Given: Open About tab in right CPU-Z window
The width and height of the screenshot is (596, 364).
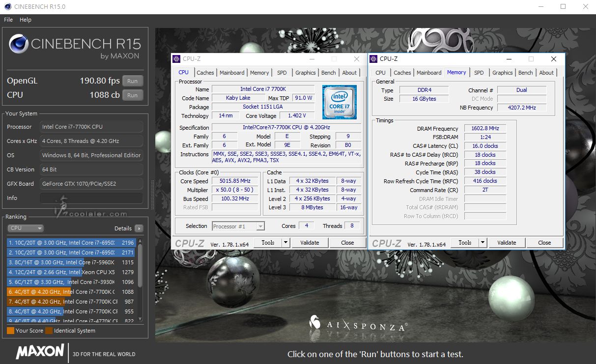Looking at the screenshot, I should [x=547, y=73].
